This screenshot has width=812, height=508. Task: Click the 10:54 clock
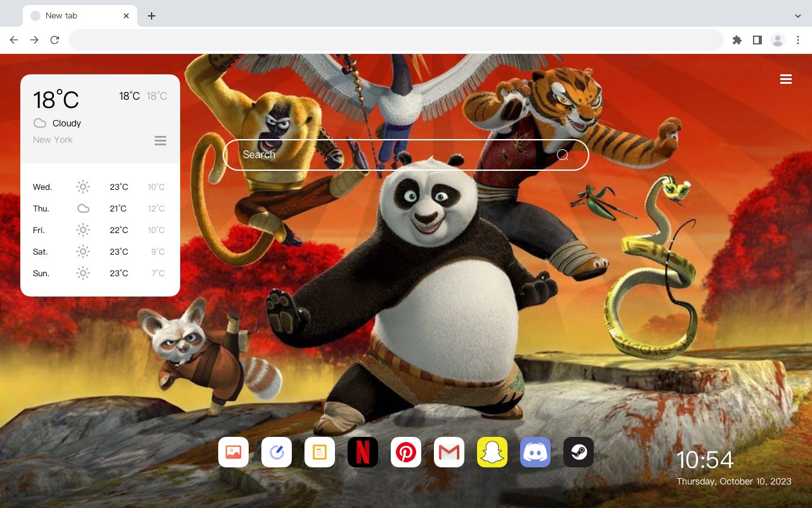pos(705,460)
